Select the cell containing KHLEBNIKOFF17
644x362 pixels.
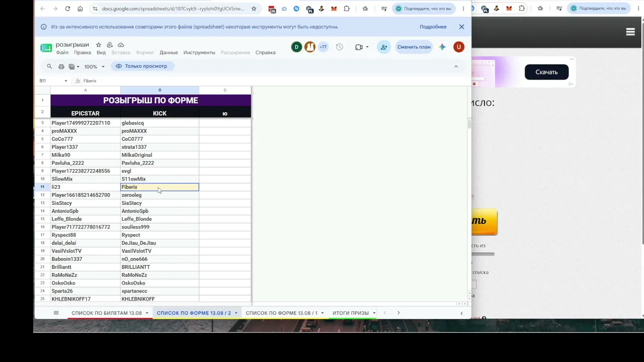point(85,299)
